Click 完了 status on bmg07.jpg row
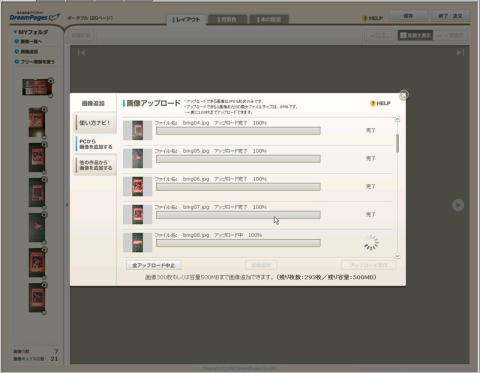The height and width of the screenshot is (373, 480). [370, 215]
